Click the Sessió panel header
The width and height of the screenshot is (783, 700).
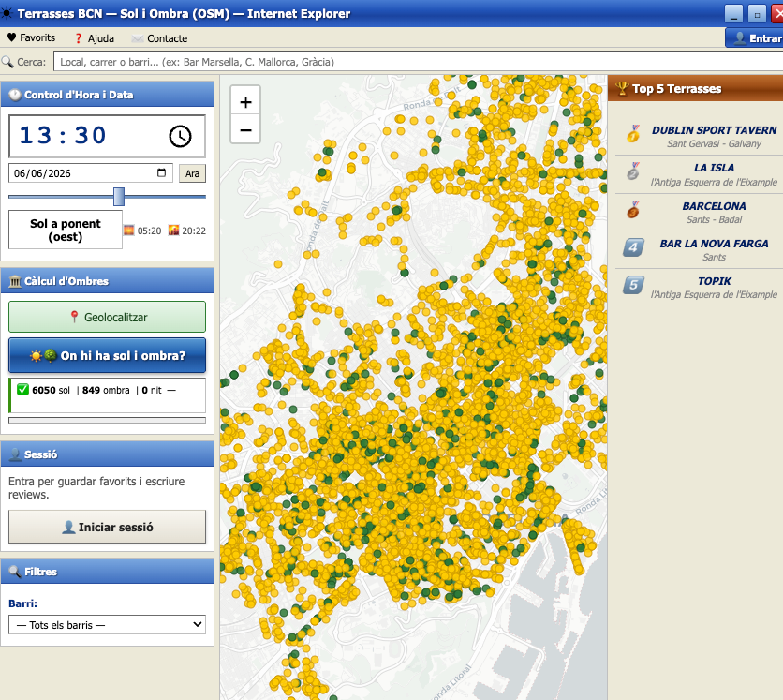(x=107, y=454)
